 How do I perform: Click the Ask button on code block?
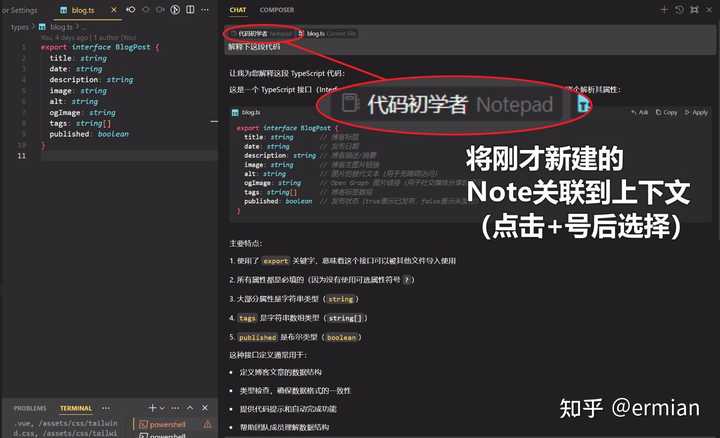640,112
